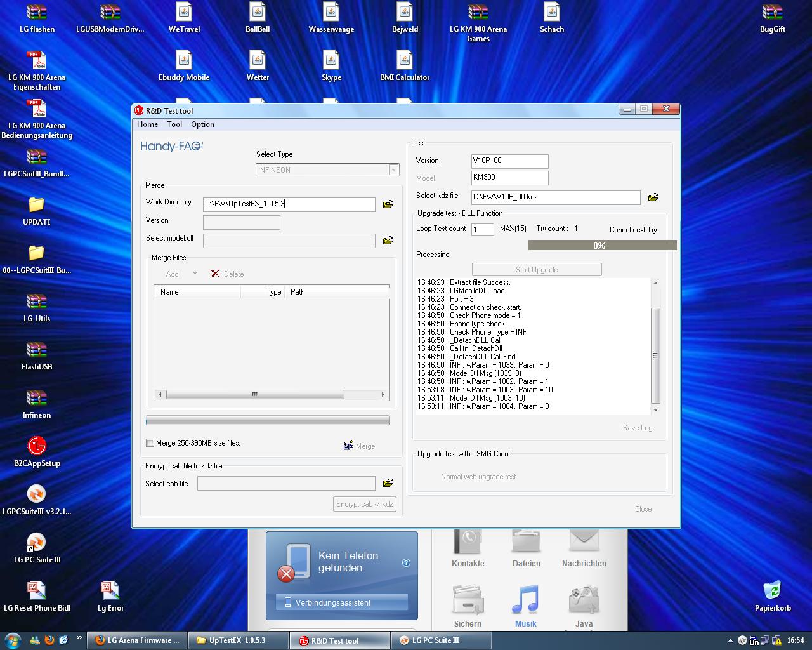Click the Merge button

click(x=360, y=446)
